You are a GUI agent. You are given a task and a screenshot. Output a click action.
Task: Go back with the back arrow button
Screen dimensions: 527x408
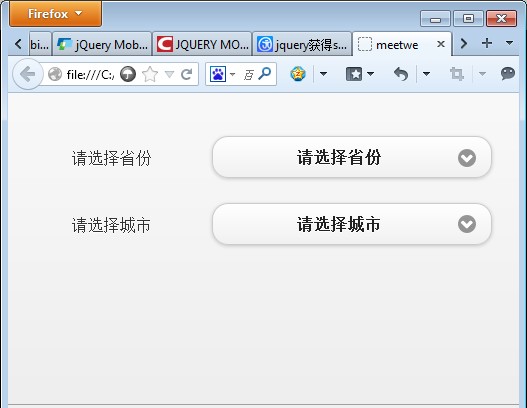pyautogui.click(x=28, y=74)
